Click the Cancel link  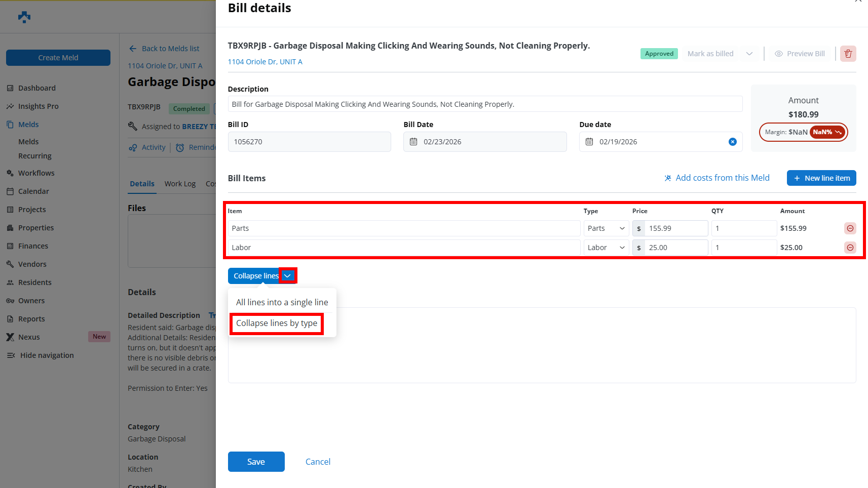[x=318, y=462]
